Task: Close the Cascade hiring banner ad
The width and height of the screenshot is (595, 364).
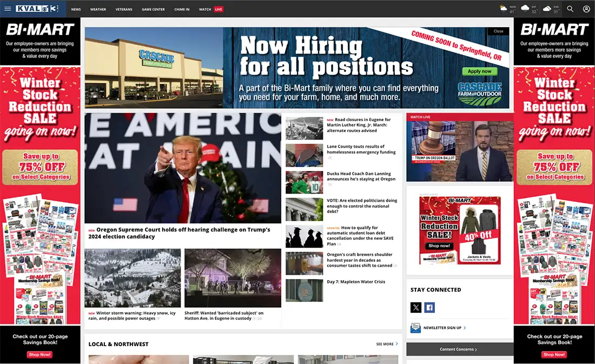Action: point(498,31)
